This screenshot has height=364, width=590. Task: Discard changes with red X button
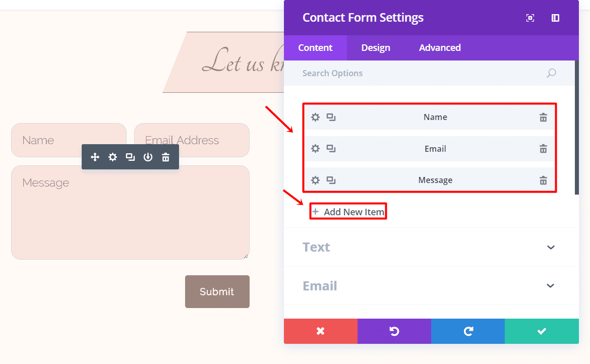(x=320, y=331)
